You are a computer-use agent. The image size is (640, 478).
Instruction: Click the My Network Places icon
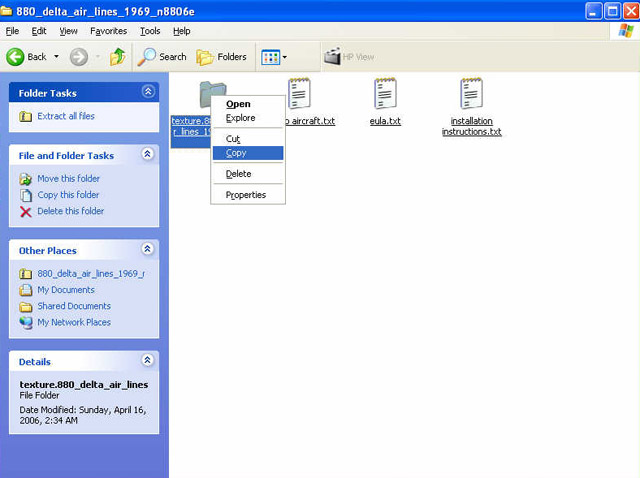pos(26,323)
